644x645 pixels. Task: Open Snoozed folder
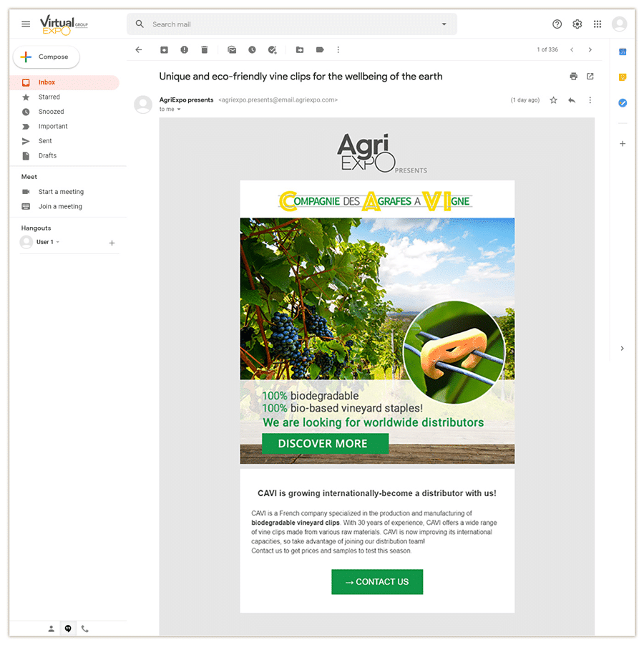pos(64,112)
